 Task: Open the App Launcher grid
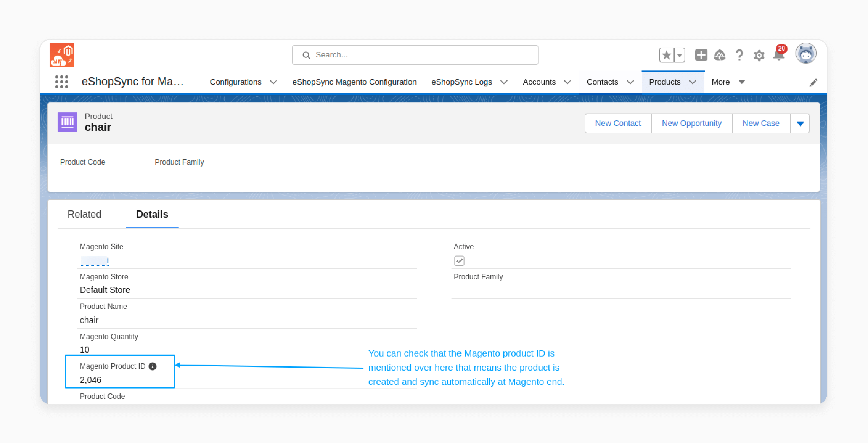(61, 82)
